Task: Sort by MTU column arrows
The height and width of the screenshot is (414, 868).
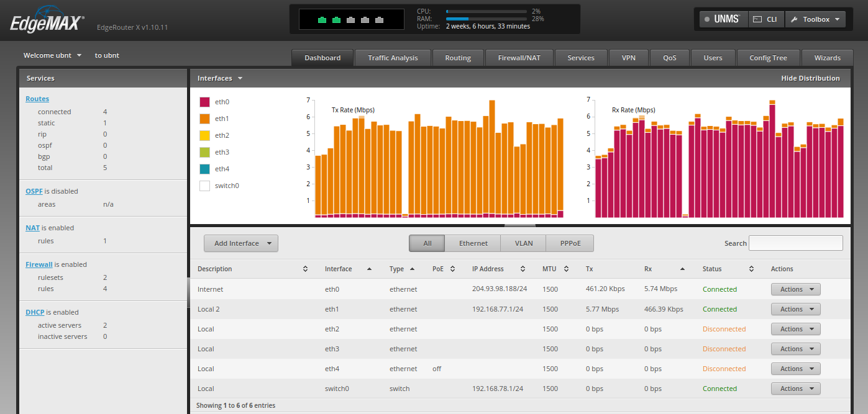Action: click(x=566, y=269)
